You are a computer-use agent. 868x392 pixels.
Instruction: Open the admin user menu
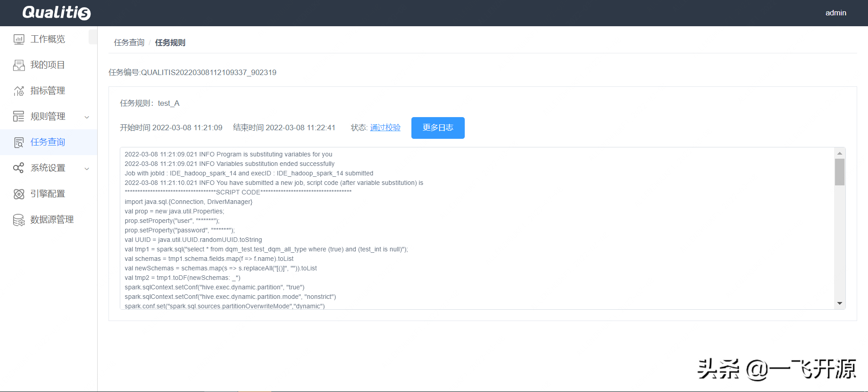coord(835,13)
